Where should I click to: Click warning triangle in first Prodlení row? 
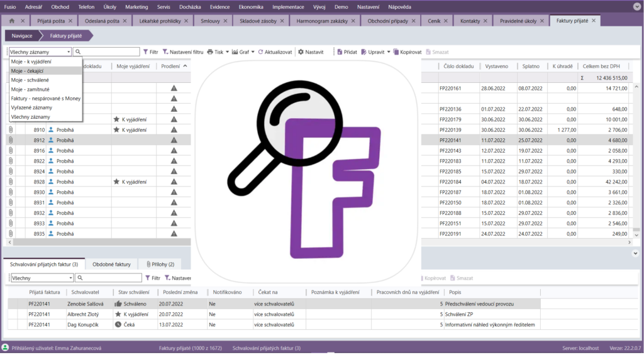coord(174,89)
